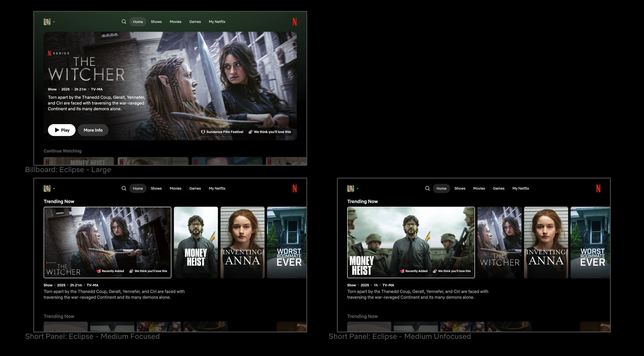The height and width of the screenshot is (356, 644).
Task: Select Home tab in Medium Focused frame
Action: pos(138,188)
